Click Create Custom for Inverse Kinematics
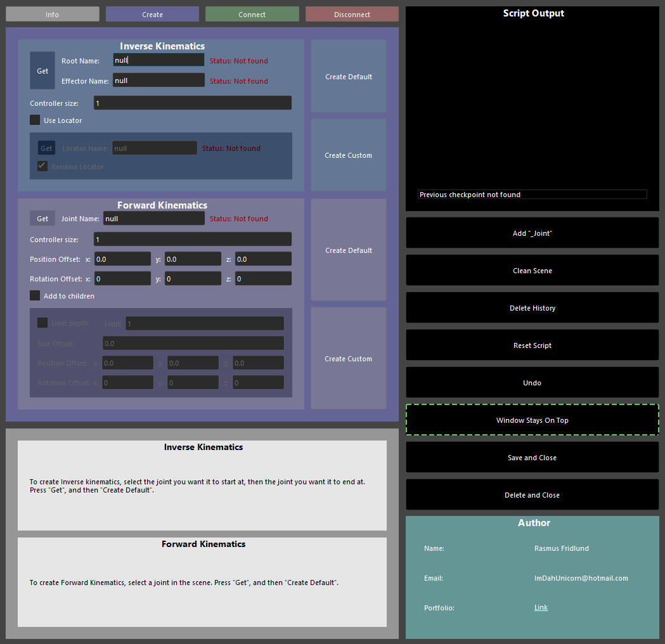The width and height of the screenshot is (665, 644). [349, 155]
